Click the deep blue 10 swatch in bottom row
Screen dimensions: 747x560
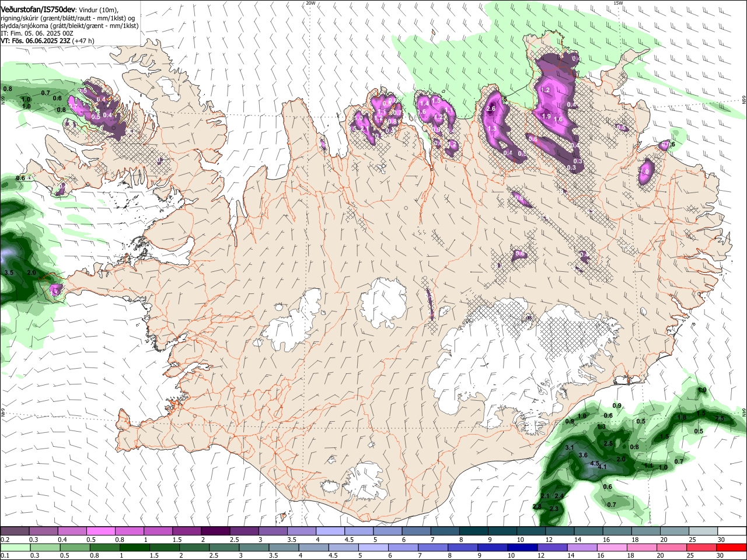click(523, 547)
